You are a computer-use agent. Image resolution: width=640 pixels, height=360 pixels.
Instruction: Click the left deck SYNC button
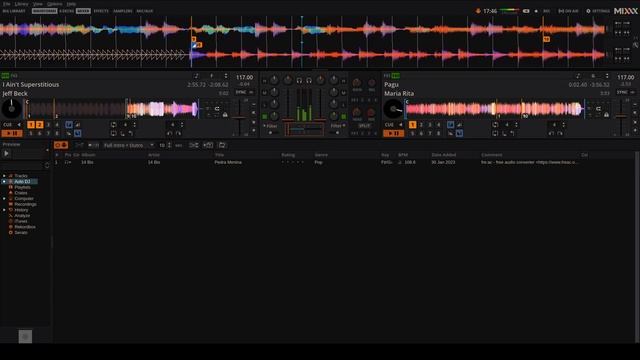click(x=244, y=92)
